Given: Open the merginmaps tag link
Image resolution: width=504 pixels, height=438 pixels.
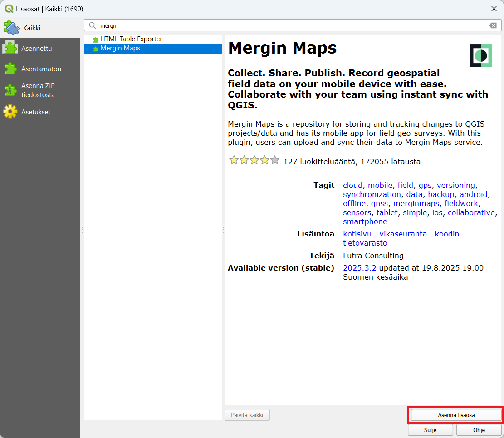Looking at the screenshot, I should point(416,203).
